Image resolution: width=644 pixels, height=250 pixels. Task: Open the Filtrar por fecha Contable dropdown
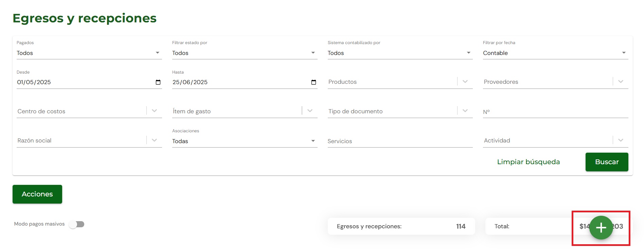(x=556, y=53)
